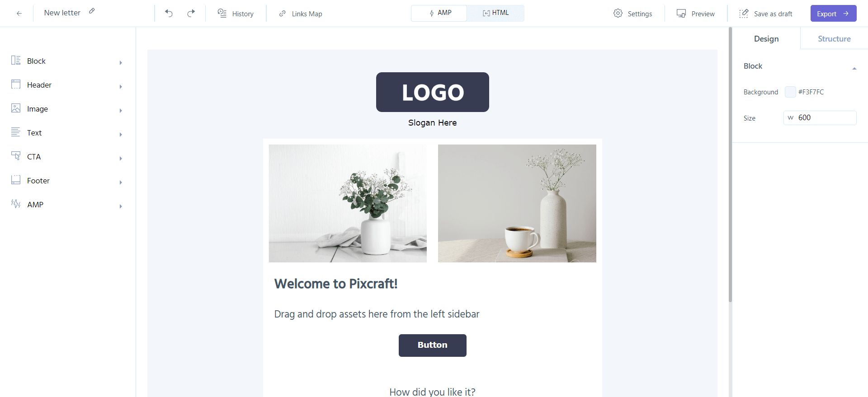Expand the Footer assets category
Viewport: 868px width, 397px height.
(x=67, y=181)
